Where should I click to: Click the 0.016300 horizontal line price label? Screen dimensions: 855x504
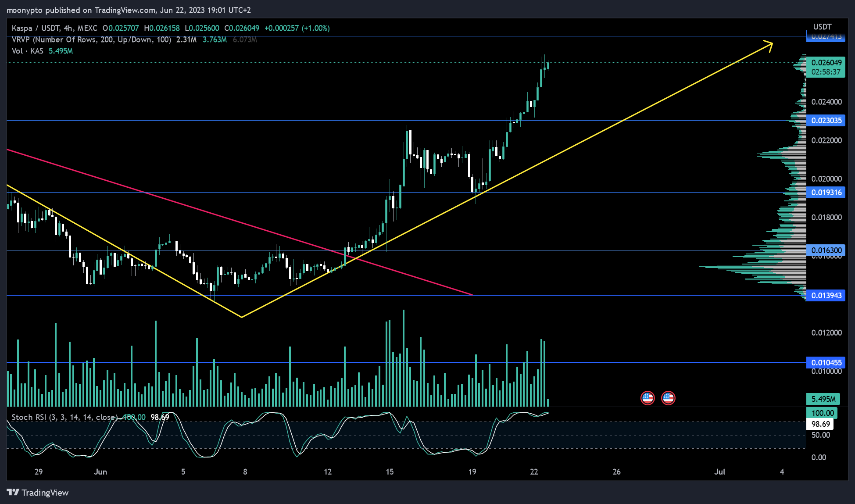pos(826,250)
